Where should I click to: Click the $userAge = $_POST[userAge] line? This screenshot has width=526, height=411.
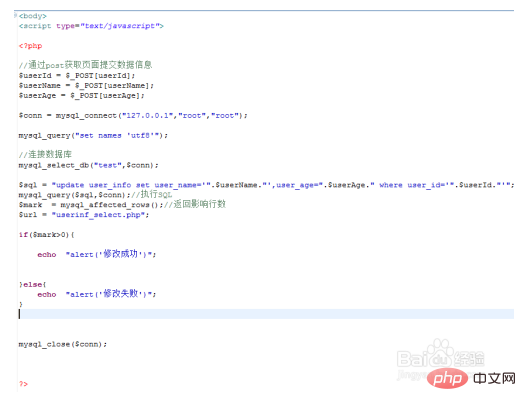click(82, 96)
